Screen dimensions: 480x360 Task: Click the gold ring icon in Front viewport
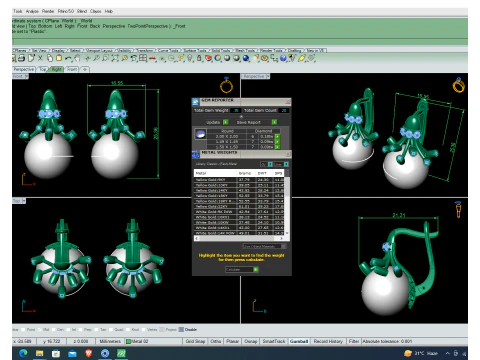click(226, 85)
